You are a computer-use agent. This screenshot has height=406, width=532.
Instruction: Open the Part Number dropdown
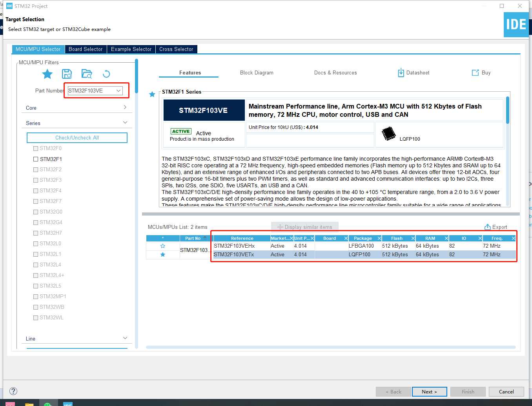tap(118, 91)
